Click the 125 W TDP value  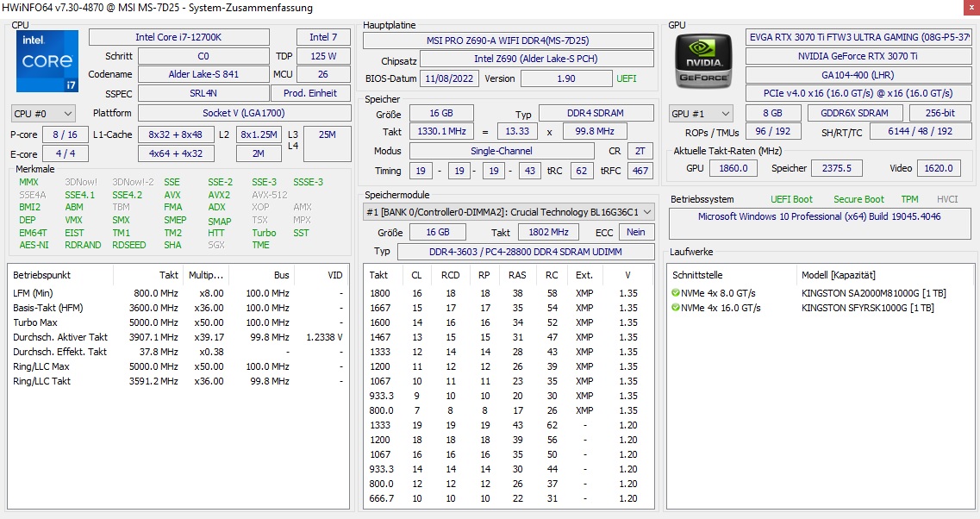pyautogui.click(x=323, y=56)
